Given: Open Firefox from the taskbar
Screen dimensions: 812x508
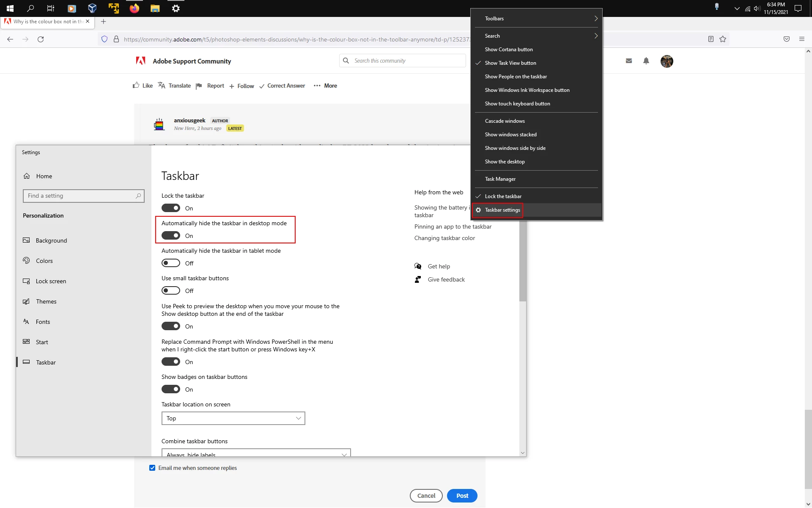Looking at the screenshot, I should pyautogui.click(x=134, y=8).
